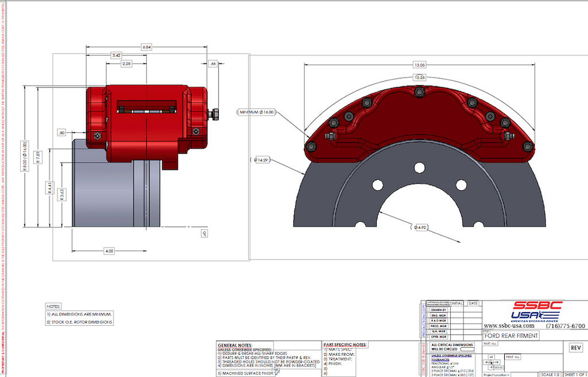
Task: Select '4) FINISH:' line
Action: [x=333, y=364]
